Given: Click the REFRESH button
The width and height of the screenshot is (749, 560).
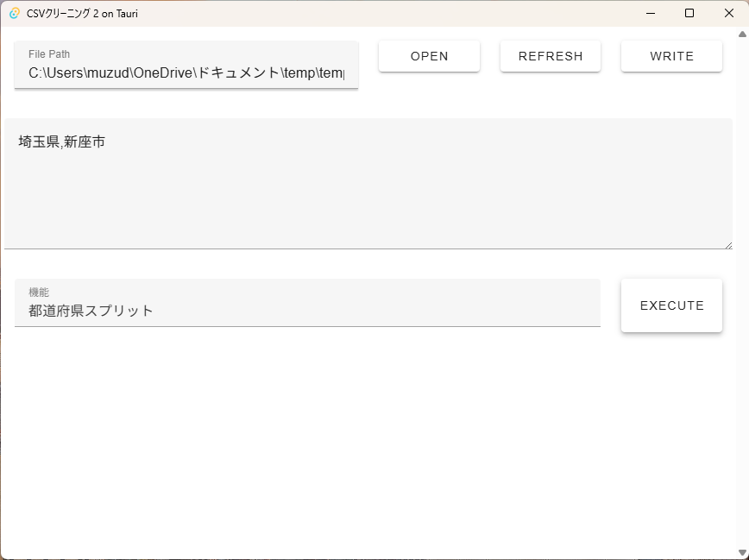Looking at the screenshot, I should (551, 56).
